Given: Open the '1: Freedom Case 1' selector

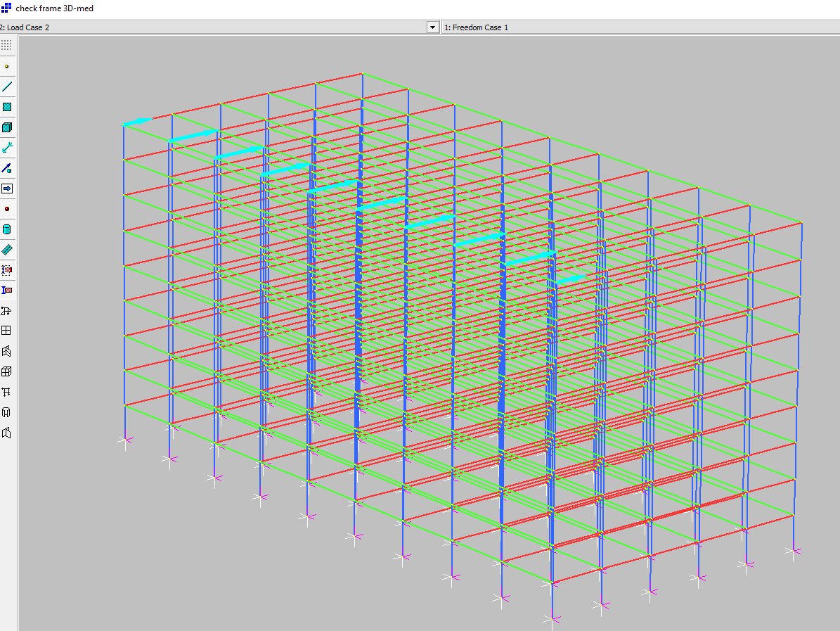Looking at the screenshot, I should coord(640,27).
